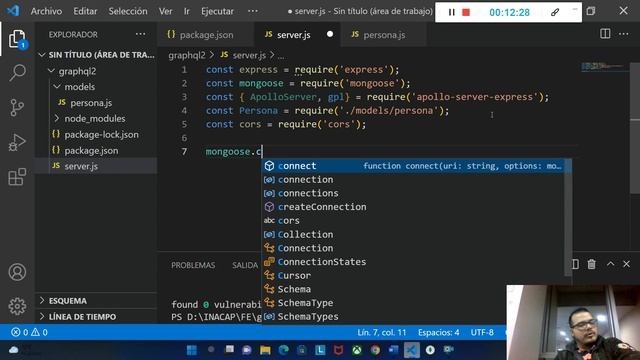The width and height of the screenshot is (640, 360).
Task: Maximize panel with the up chevron
Action: point(610,264)
